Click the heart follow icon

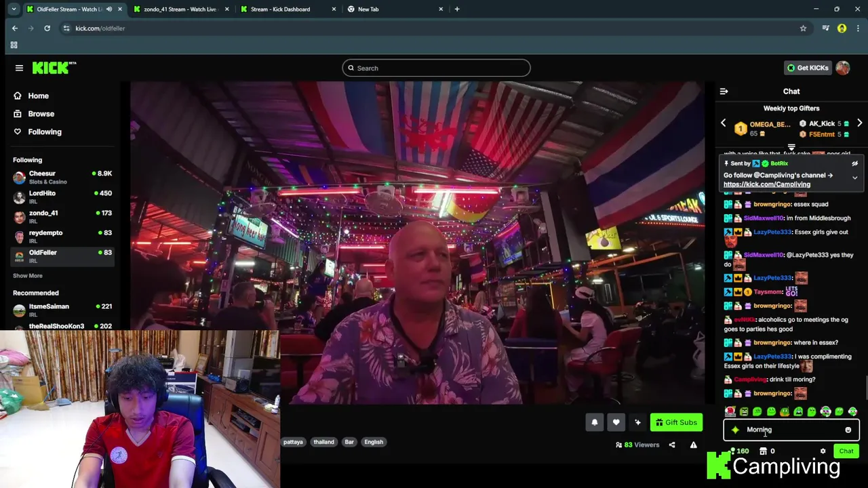616,422
